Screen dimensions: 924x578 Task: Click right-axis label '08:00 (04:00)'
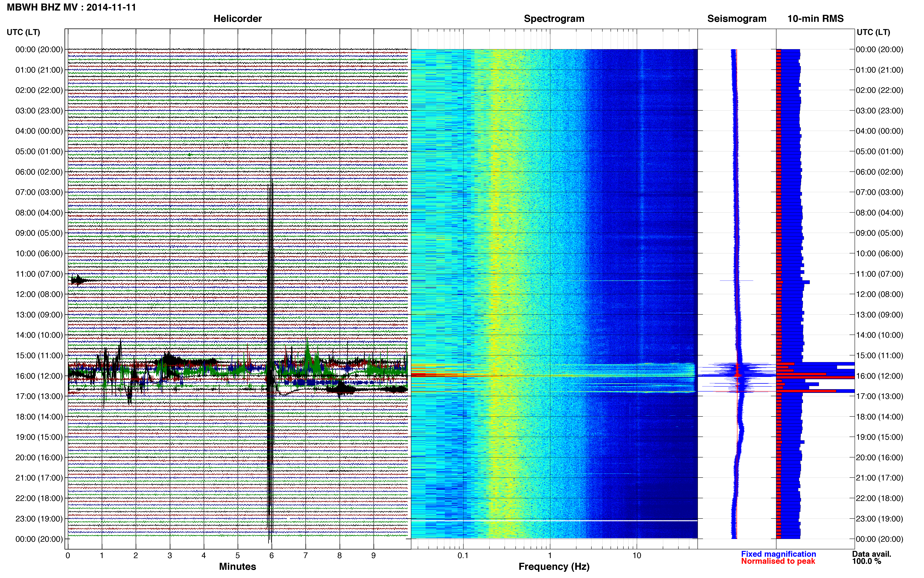tap(879, 213)
